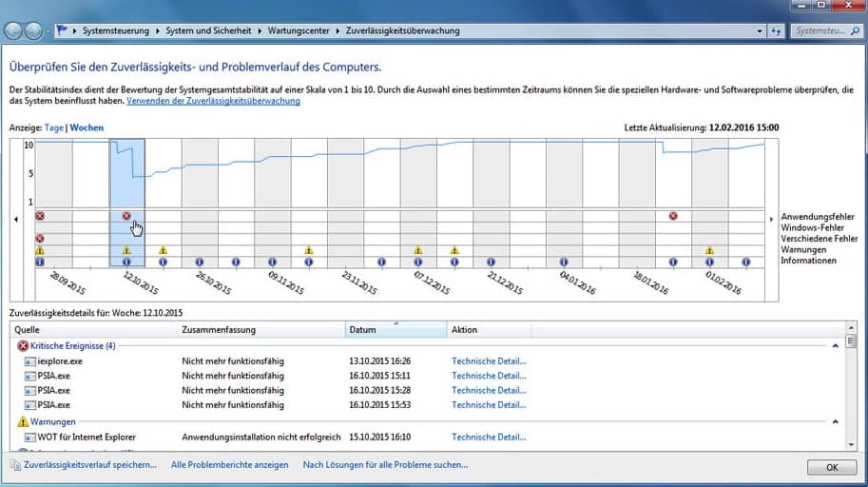Click the rightmost yellow warning icon in chart
Image resolution: width=868 pixels, height=487 pixels.
(709, 250)
